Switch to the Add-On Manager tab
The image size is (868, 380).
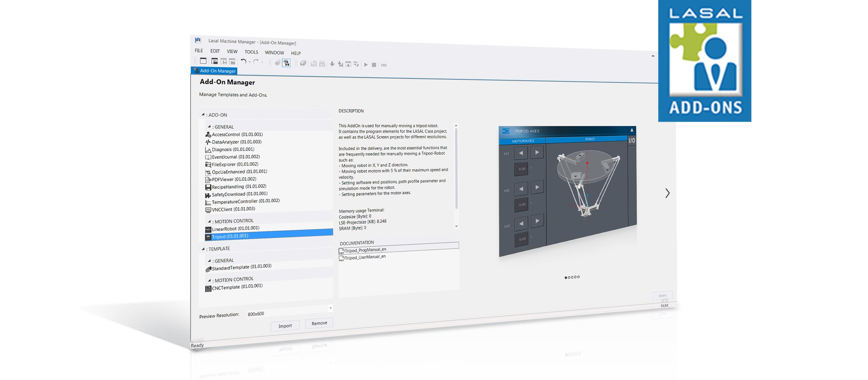pos(215,71)
